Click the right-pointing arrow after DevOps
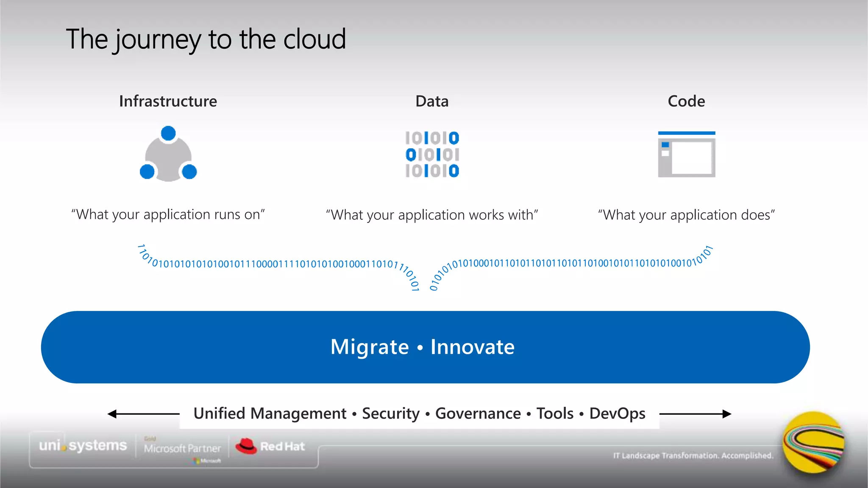868x488 pixels. (695, 414)
